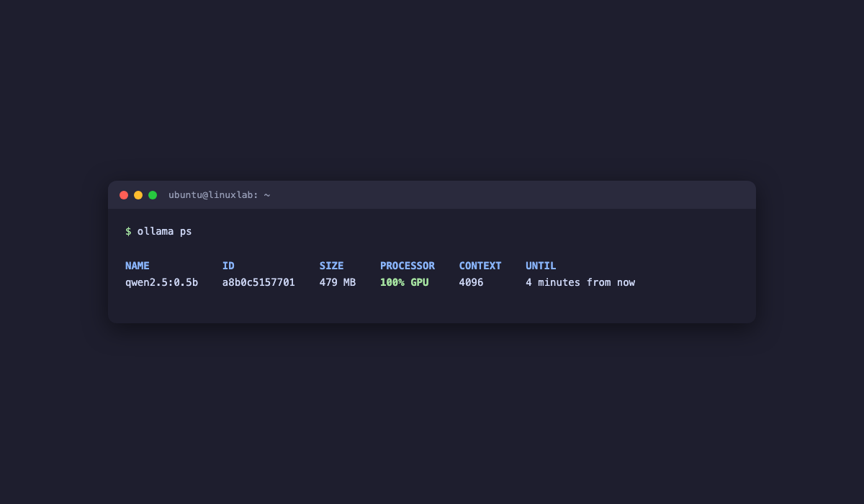Click the command text ollama ps

coord(165,231)
